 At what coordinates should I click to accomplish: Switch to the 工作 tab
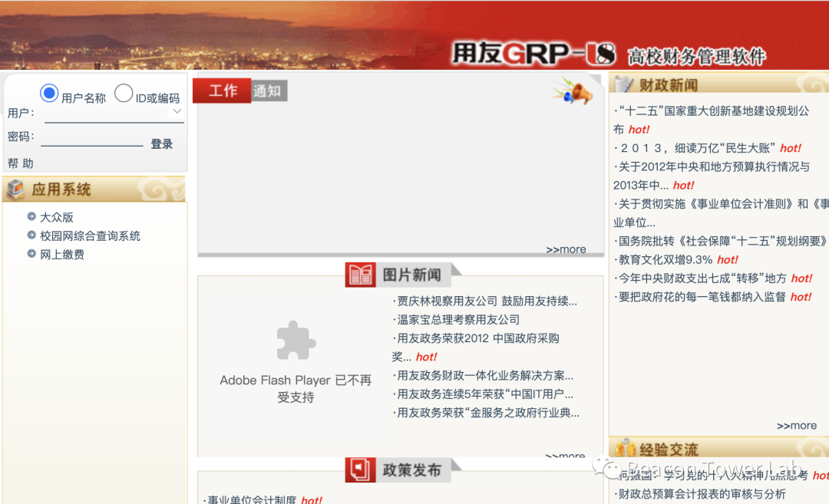click(222, 91)
